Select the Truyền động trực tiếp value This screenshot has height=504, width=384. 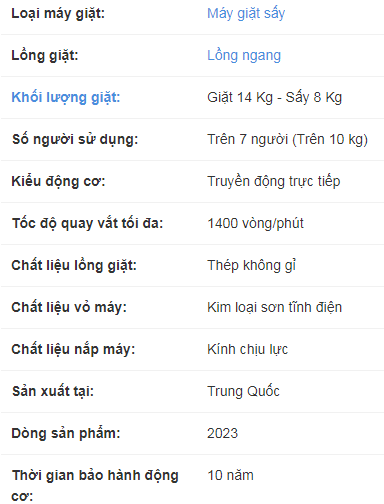point(274,182)
